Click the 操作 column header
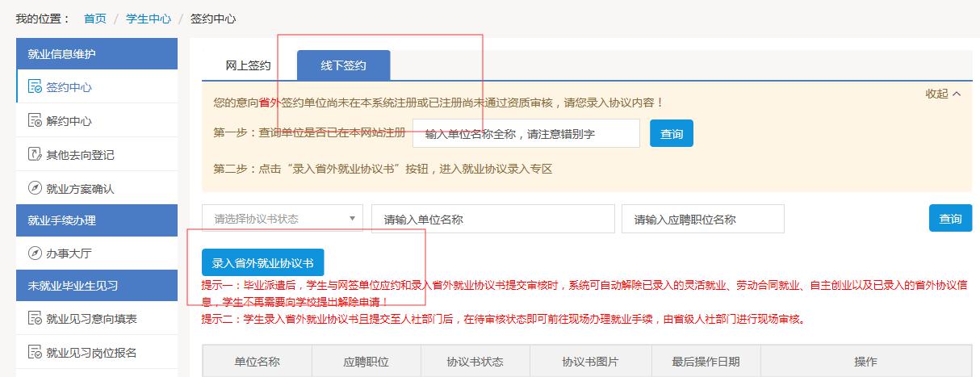Screen dimensions: 980x377 point(866,362)
